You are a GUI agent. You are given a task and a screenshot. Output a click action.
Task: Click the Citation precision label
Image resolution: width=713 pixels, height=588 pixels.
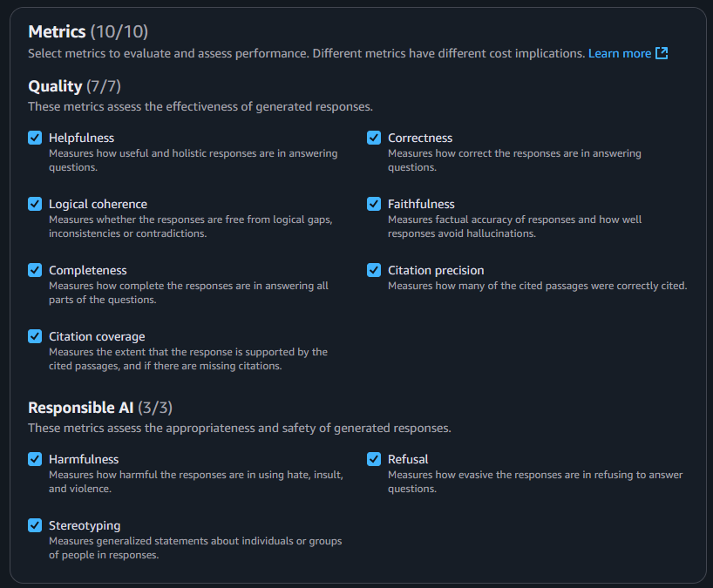tap(436, 270)
